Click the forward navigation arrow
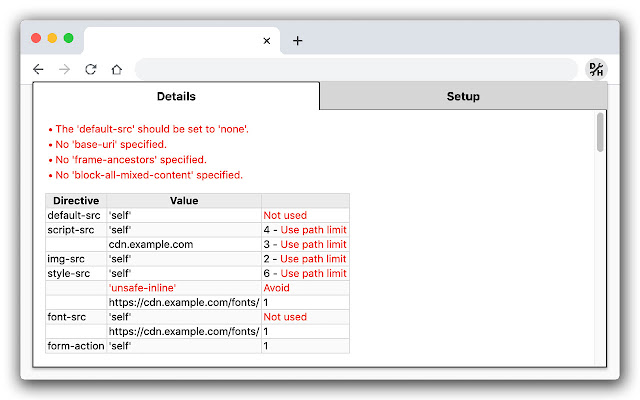 pyautogui.click(x=64, y=69)
